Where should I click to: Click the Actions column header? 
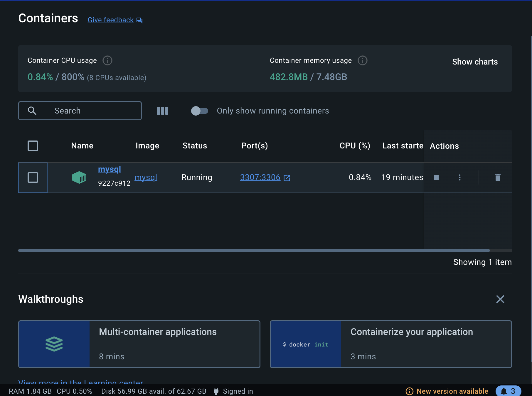tap(444, 146)
